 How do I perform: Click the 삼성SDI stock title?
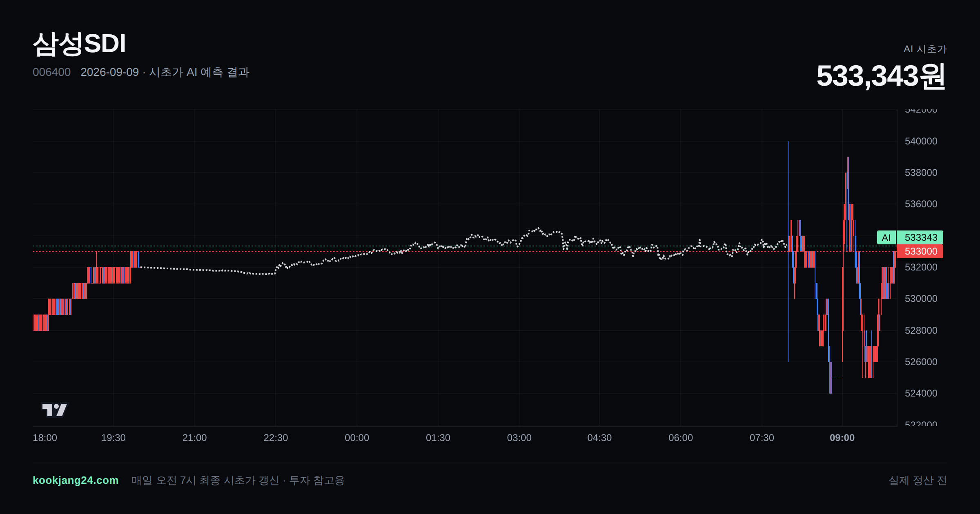[x=79, y=44]
